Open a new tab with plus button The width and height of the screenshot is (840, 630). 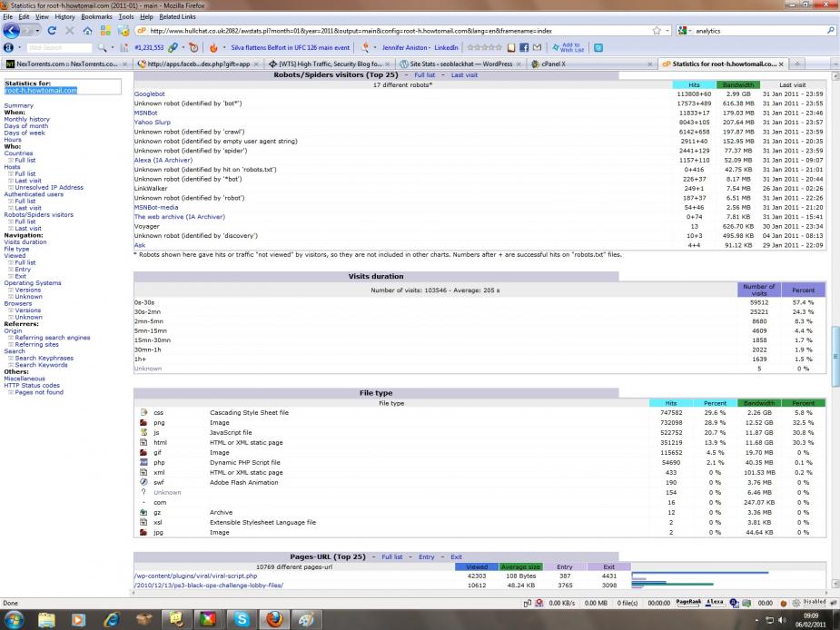797,64
